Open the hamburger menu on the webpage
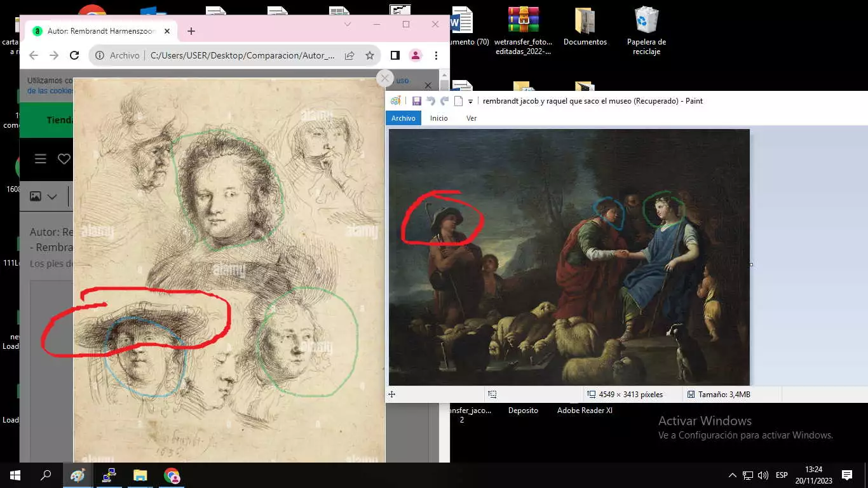 click(x=41, y=159)
